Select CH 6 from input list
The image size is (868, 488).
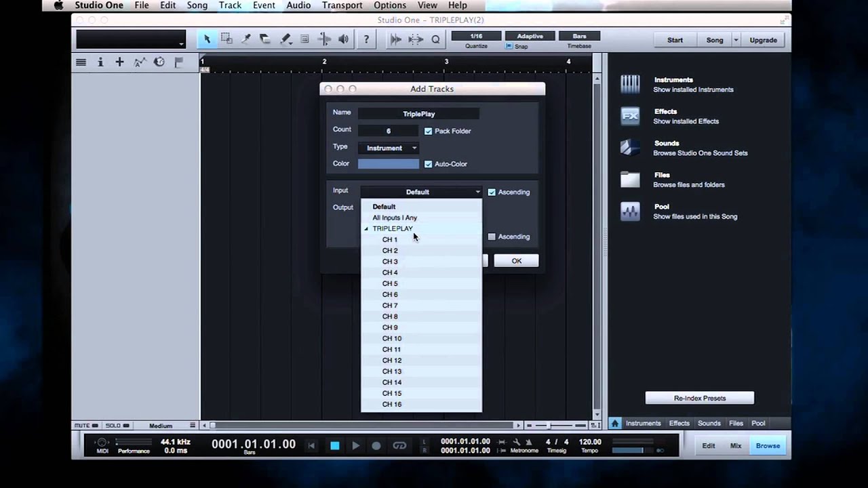[422, 294]
